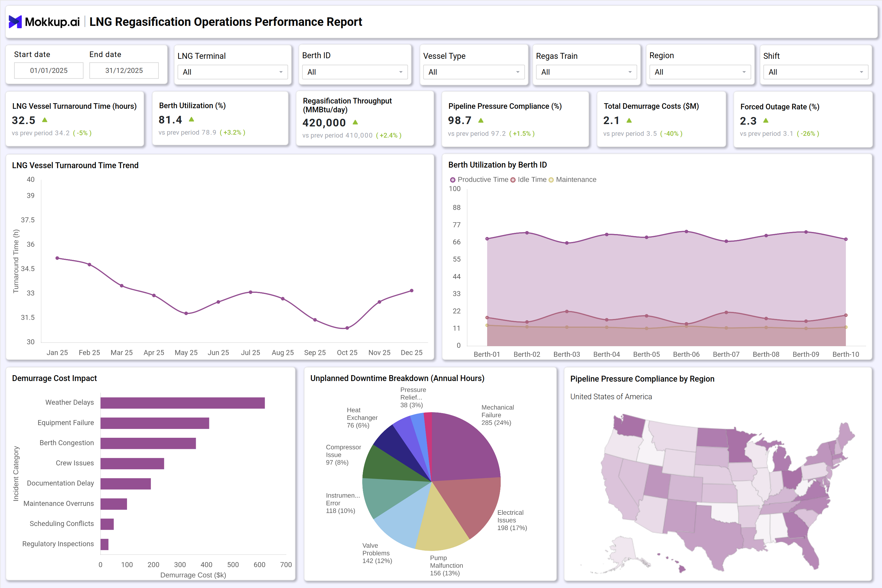Select the Documentation Delay bar
The image size is (882, 588).
(x=126, y=484)
